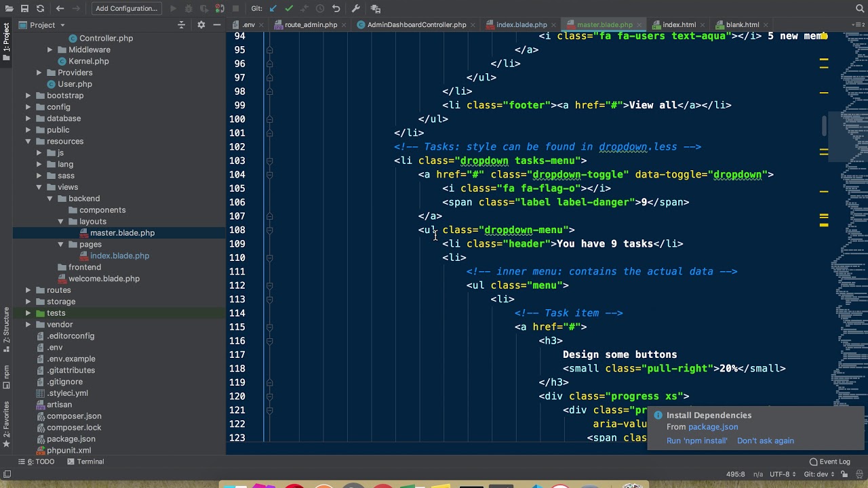Expand the bootstrap folder
The width and height of the screenshot is (868, 488).
[28, 96]
